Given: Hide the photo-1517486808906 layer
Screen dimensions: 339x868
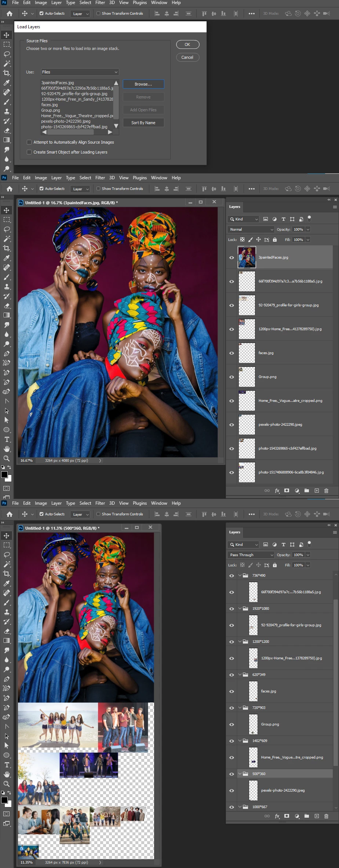Looking at the screenshot, I should tap(232, 472).
